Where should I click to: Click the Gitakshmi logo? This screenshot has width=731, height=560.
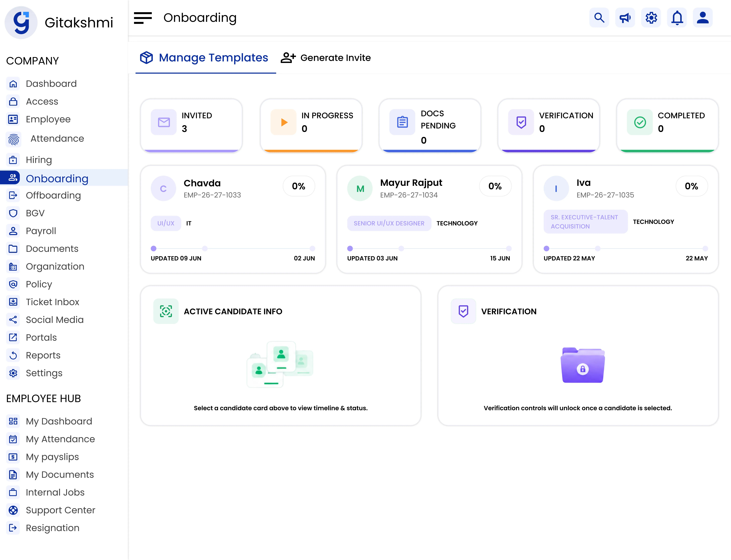click(21, 23)
